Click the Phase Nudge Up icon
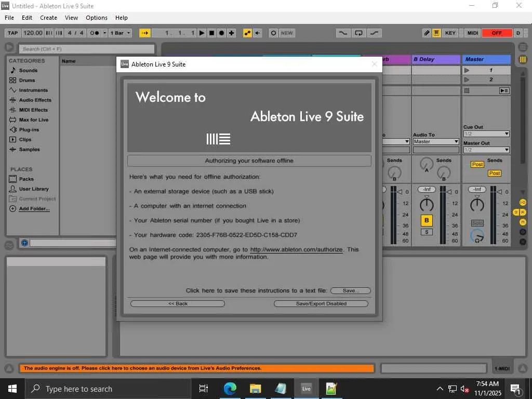 pos(59,33)
